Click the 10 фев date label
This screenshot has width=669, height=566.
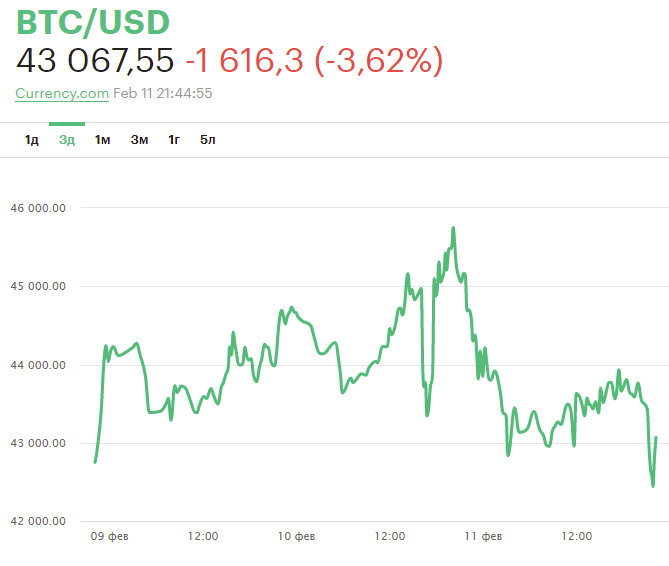296,537
